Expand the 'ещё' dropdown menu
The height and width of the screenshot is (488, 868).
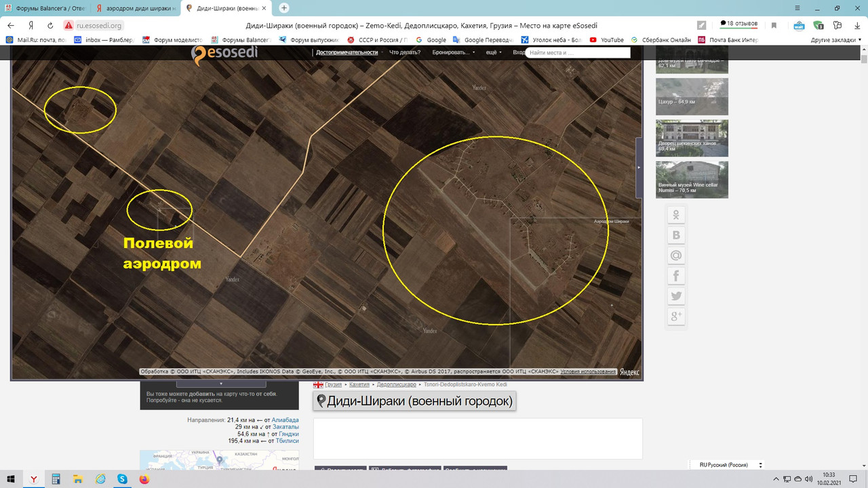pos(494,52)
